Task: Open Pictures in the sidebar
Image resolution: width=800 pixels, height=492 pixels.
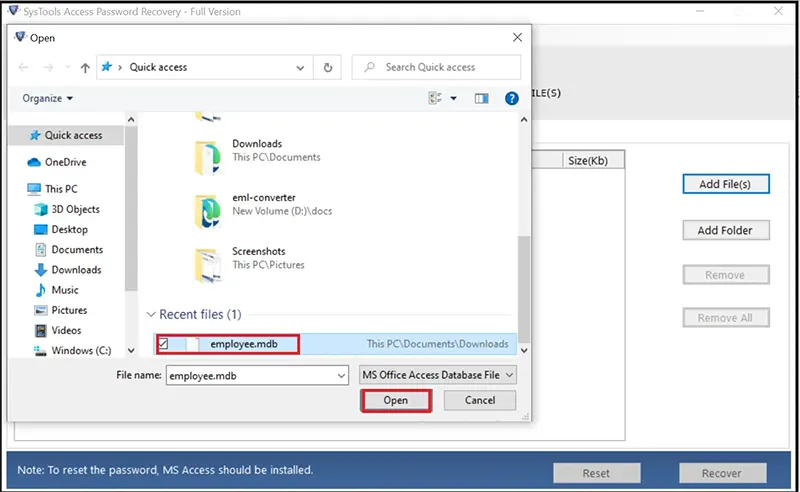Action: pos(69,310)
